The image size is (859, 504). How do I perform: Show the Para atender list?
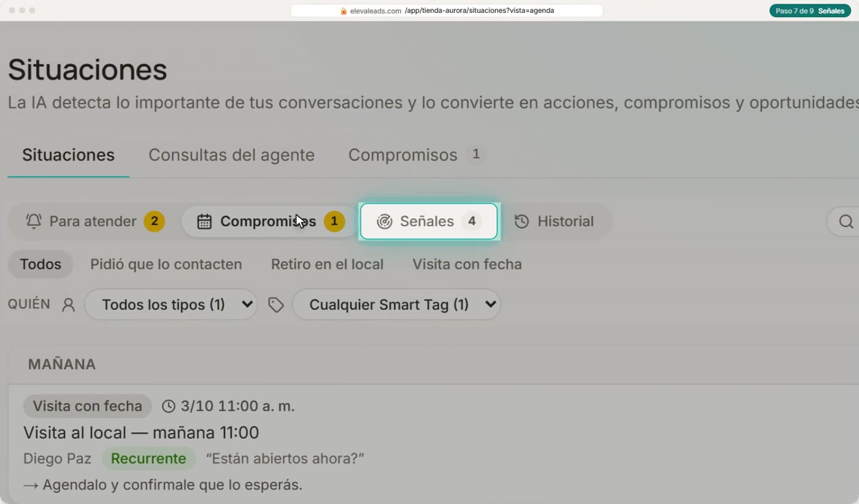click(95, 221)
